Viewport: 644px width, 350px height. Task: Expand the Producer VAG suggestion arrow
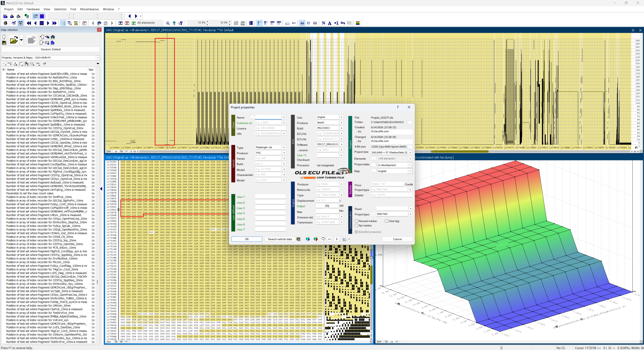click(x=284, y=153)
